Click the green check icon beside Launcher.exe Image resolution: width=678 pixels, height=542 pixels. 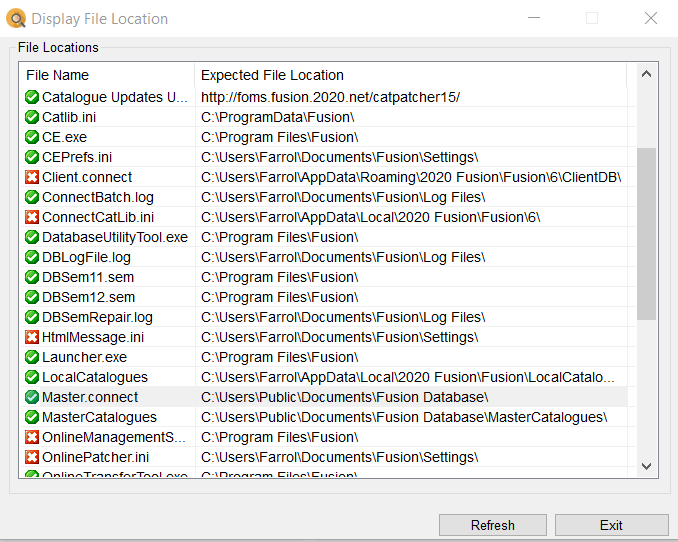[x=32, y=357]
